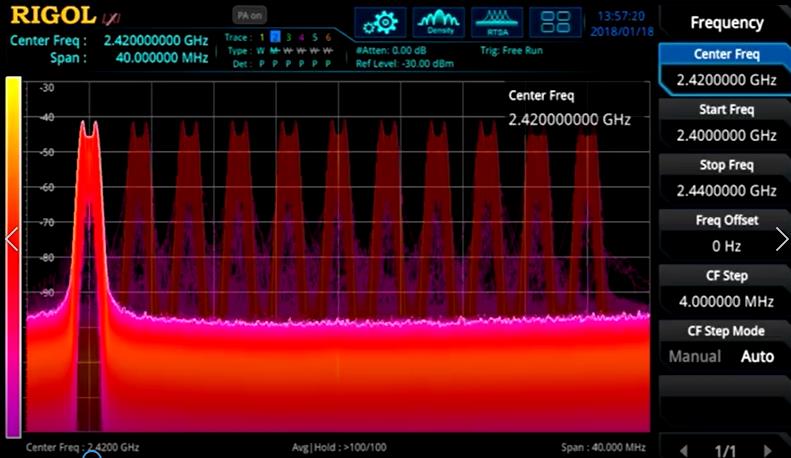Go to previous softkey menu page
This screenshot has width=791, height=458.
[683, 450]
